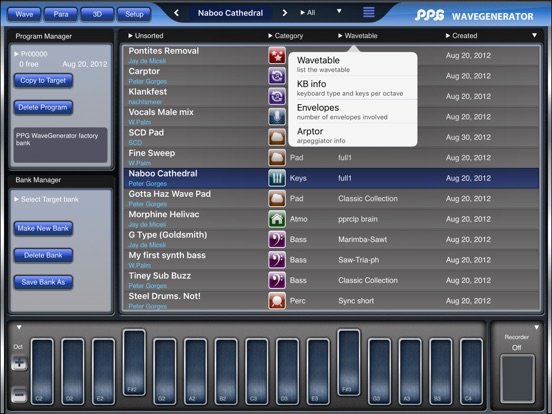552x414 pixels.
Task: Select the Morphine Helivac program
Action: [331, 219]
